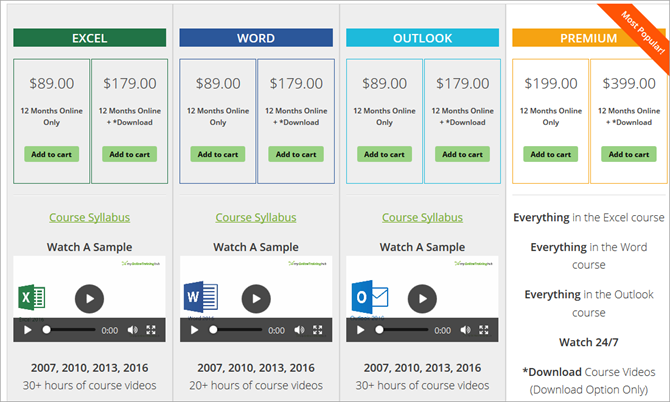Viewport: 670px width, 403px height.
Task: Click the Excel logo thumbnail in the video
Action: 32,298
